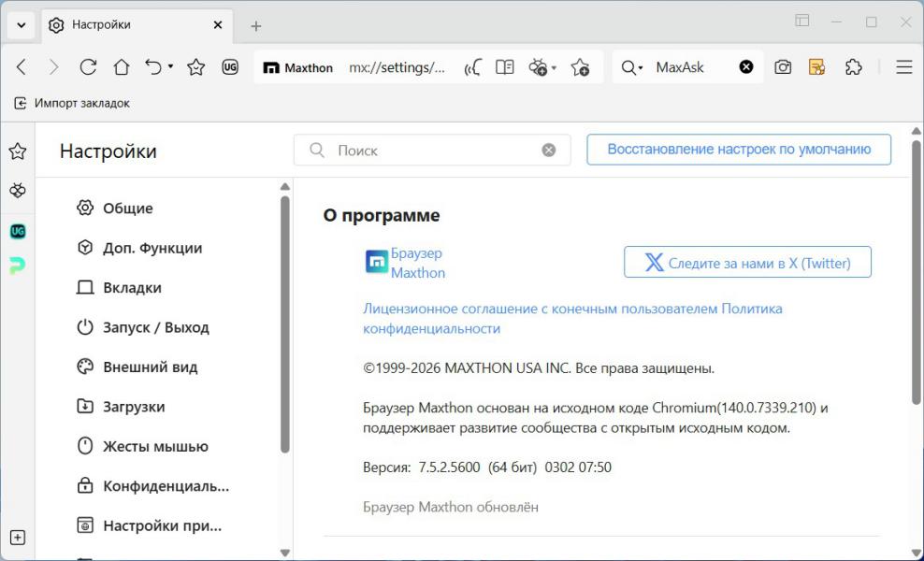Open the Maxthon main hamburger menu
The image size is (924, 561).
[903, 67]
